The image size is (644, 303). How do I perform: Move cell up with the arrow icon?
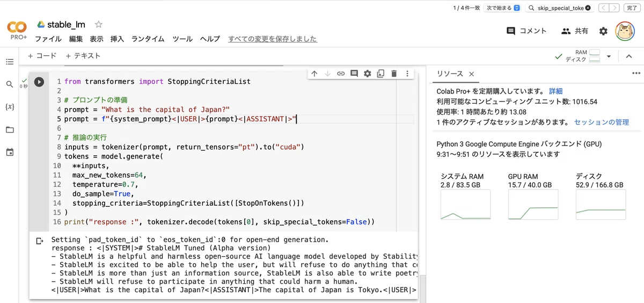(314, 74)
